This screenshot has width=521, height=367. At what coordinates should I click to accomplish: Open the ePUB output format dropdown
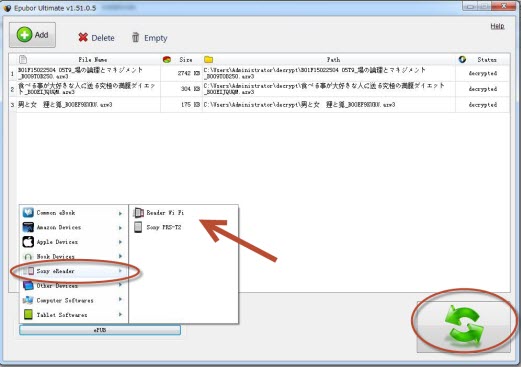coord(100,330)
